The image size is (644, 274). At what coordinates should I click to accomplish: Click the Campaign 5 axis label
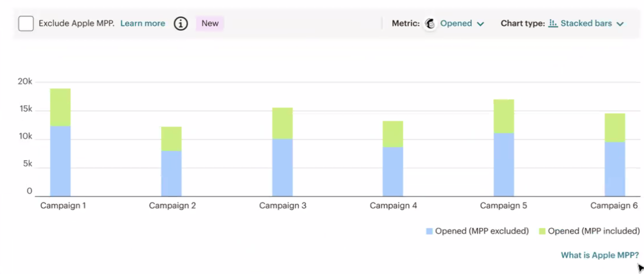click(x=503, y=206)
